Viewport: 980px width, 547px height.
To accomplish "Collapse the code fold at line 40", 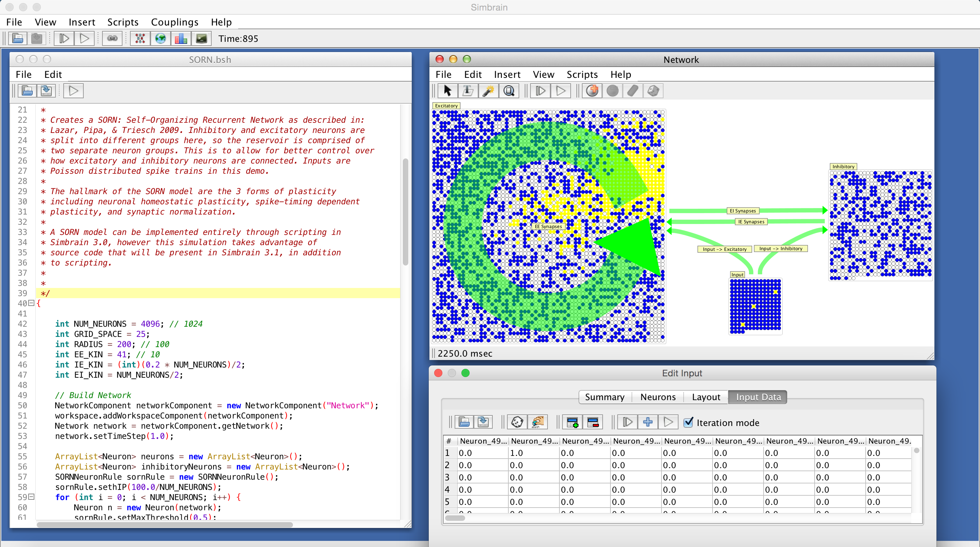I will [x=32, y=303].
